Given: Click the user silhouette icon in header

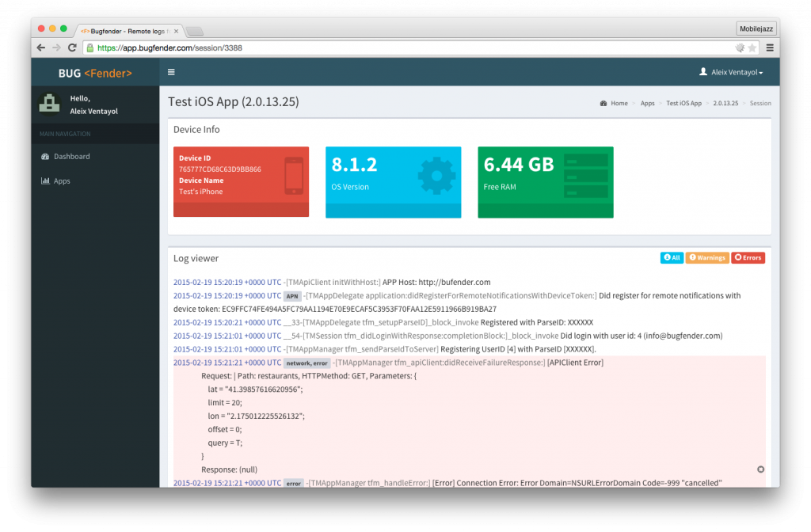Looking at the screenshot, I should click(703, 72).
